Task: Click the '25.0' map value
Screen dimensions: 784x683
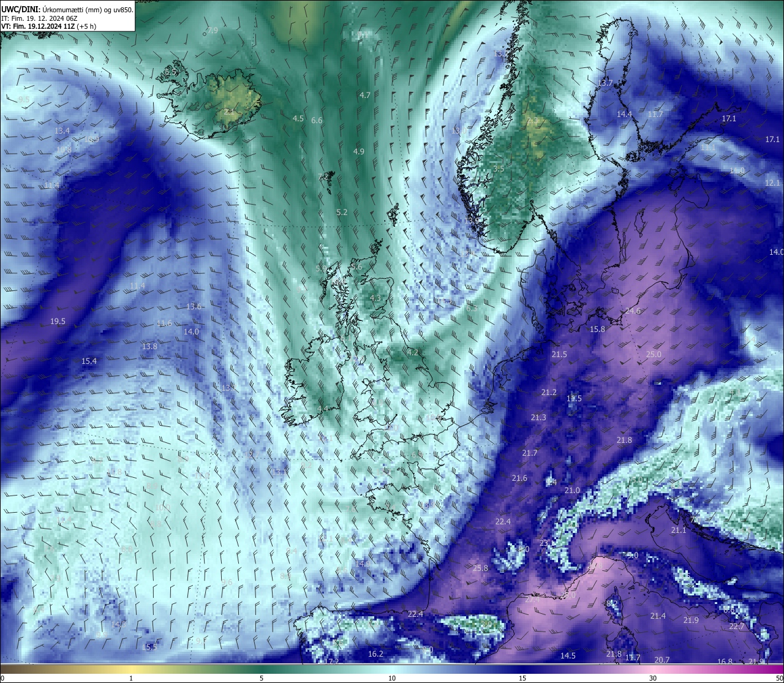Action: pyautogui.click(x=654, y=355)
